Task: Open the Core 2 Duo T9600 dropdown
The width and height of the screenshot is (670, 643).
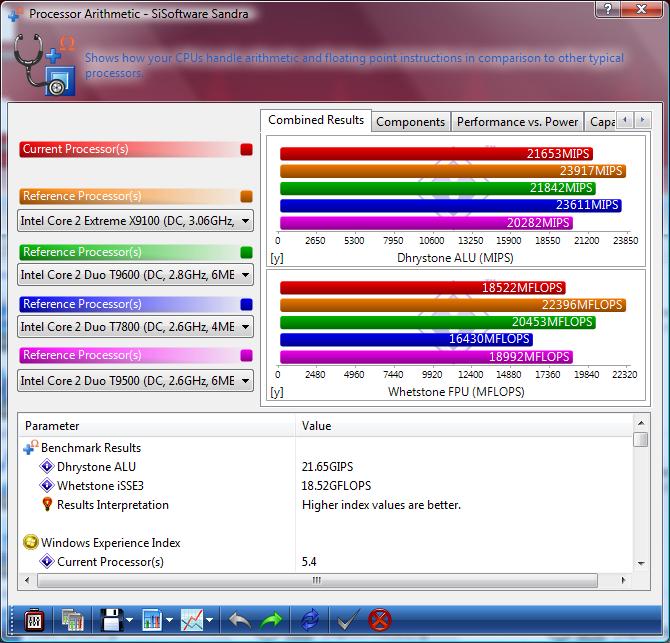Action: (135, 274)
